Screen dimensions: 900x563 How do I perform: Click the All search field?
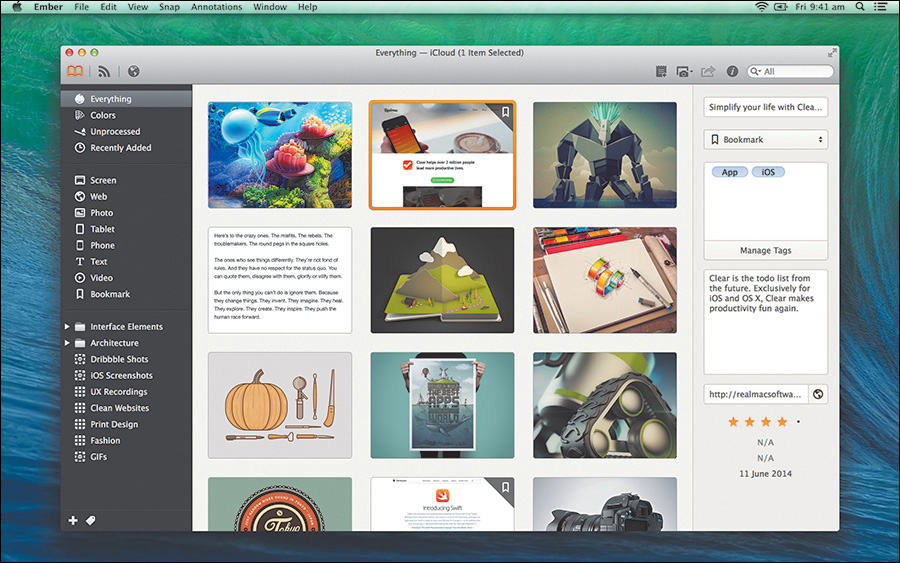pyautogui.click(x=790, y=71)
